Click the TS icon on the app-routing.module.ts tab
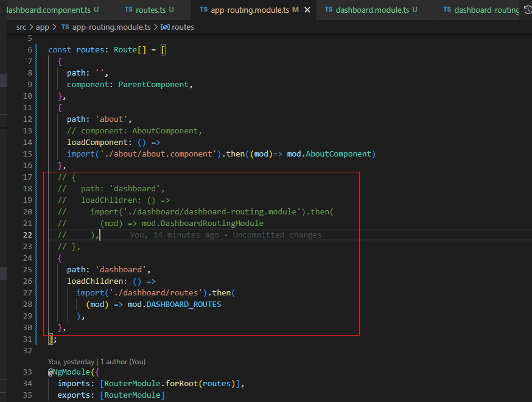 tap(203, 10)
